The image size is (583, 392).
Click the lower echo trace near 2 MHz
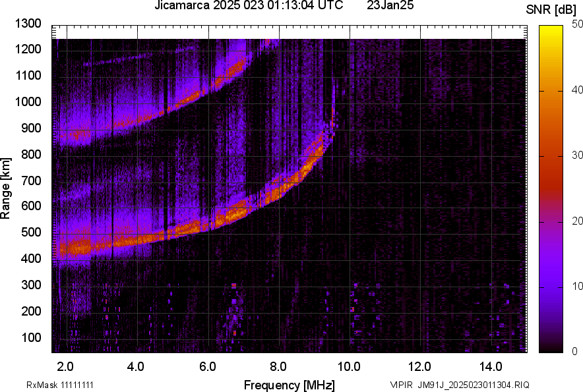(x=69, y=248)
